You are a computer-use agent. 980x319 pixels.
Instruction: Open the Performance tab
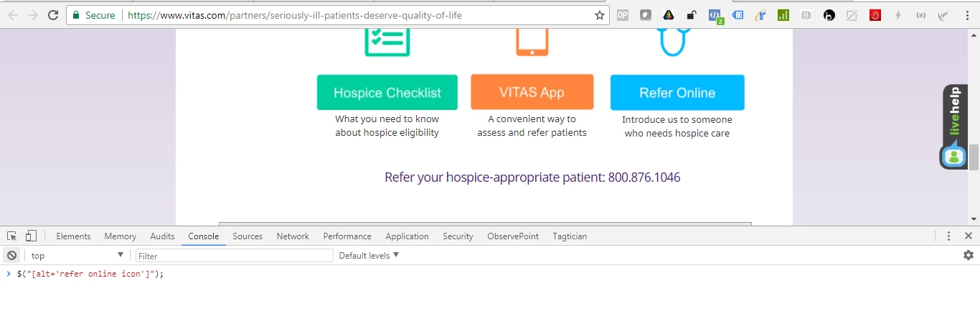(x=347, y=236)
